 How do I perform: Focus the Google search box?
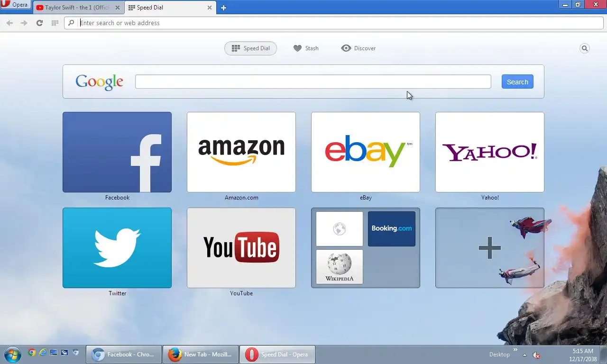pos(313,82)
